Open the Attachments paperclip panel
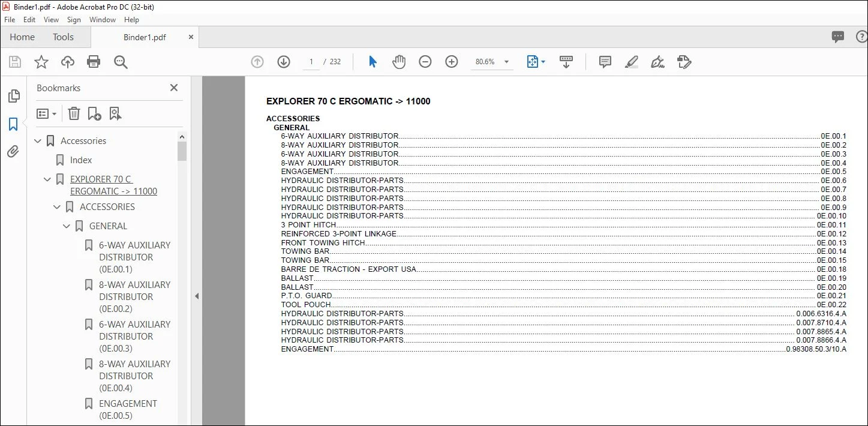This screenshot has width=868, height=426. (x=13, y=152)
